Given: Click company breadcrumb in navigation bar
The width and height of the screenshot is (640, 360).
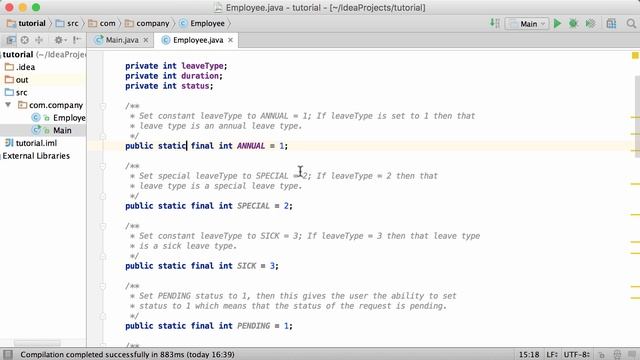Looking at the screenshot, I should [147, 23].
